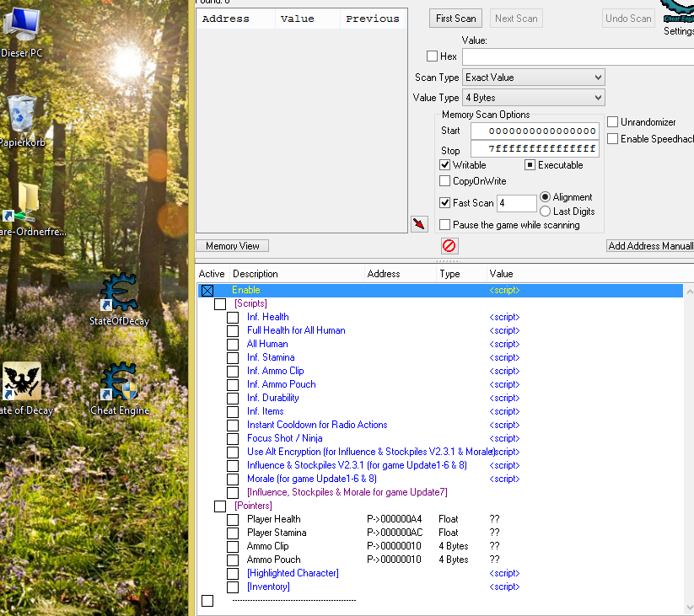Click the Start address input field
Viewport: 694px width, 616px height.
point(535,131)
